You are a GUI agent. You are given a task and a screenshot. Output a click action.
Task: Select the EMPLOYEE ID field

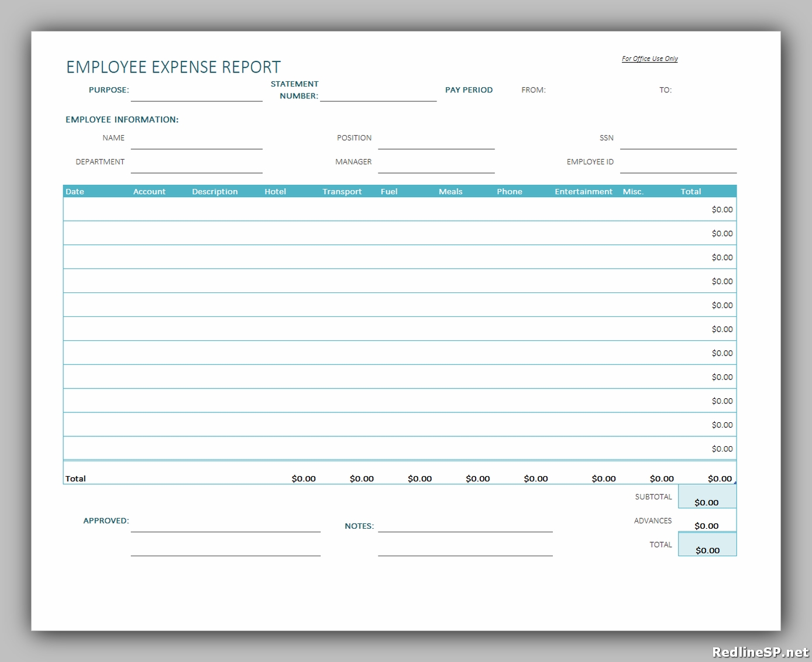click(x=677, y=171)
